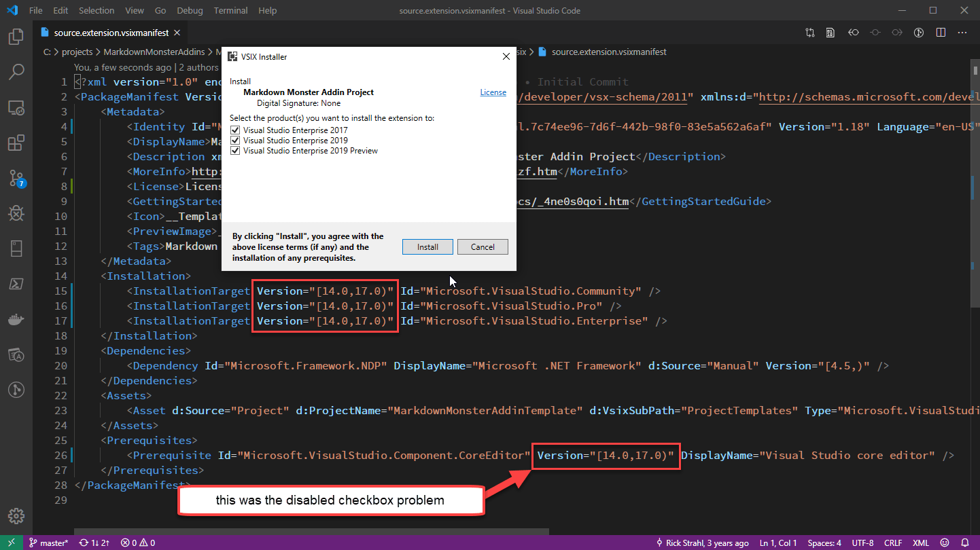This screenshot has width=980, height=550.
Task: Click the master* branch in status bar
Action: click(x=48, y=543)
